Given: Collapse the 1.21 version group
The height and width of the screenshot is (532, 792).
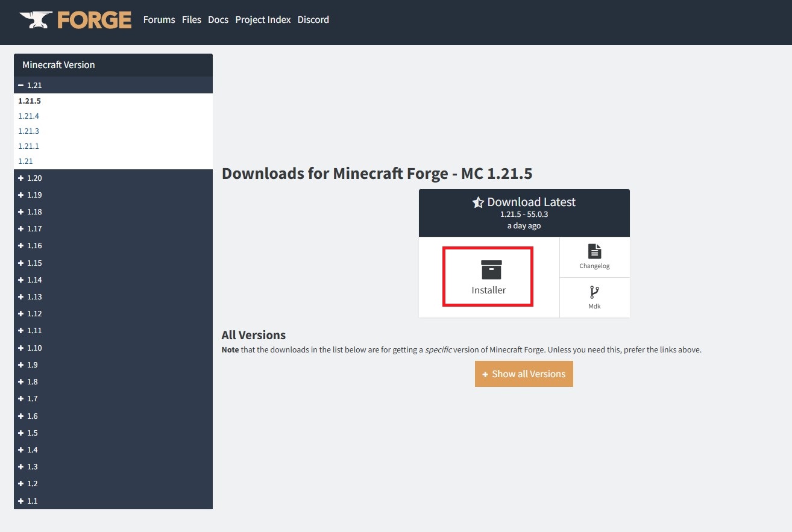Looking at the screenshot, I should pos(113,85).
